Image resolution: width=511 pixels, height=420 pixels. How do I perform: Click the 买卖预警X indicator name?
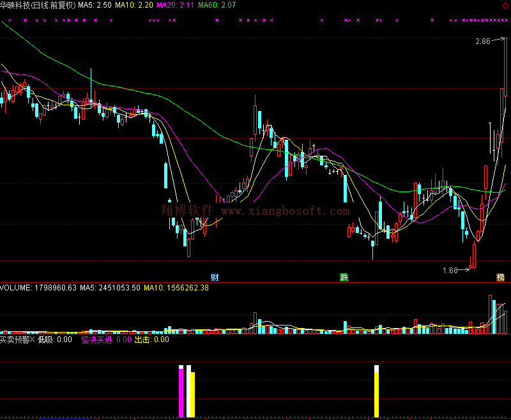pyautogui.click(x=17, y=340)
